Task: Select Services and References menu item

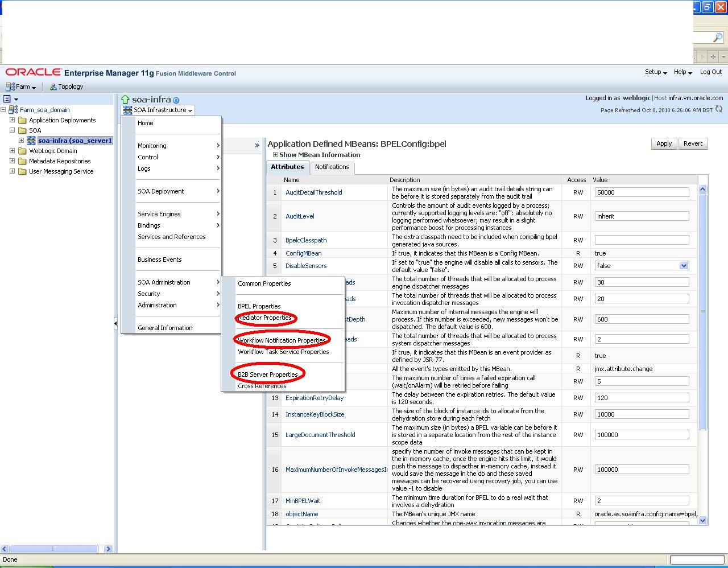Action: point(171,237)
